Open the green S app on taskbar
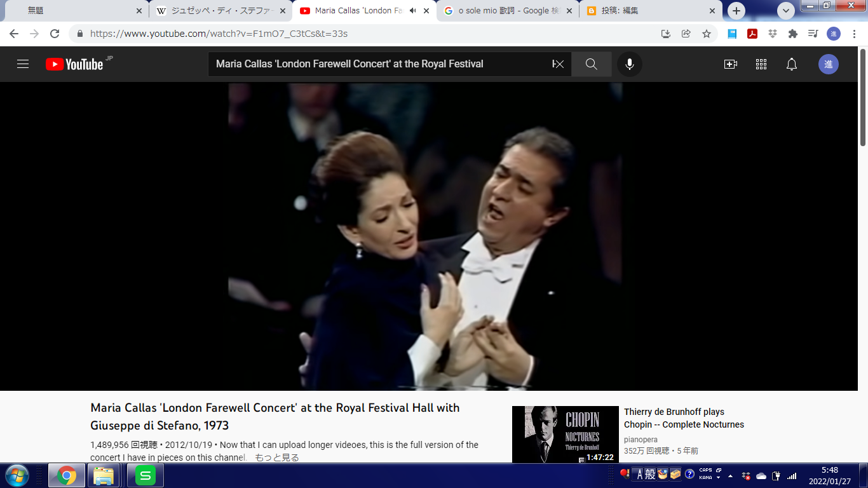Image resolution: width=868 pixels, height=488 pixels. [x=145, y=475]
